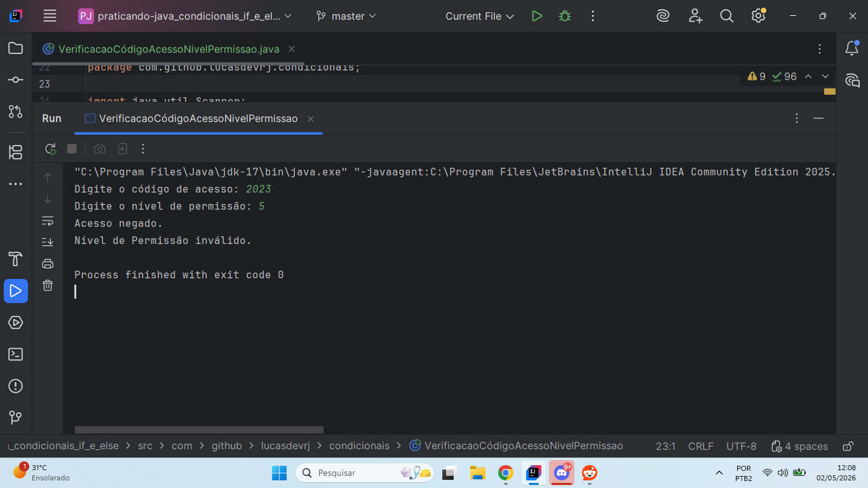The height and width of the screenshot is (488, 868).
Task: Toggle soft-wrap in the console
Action: pos(48,220)
